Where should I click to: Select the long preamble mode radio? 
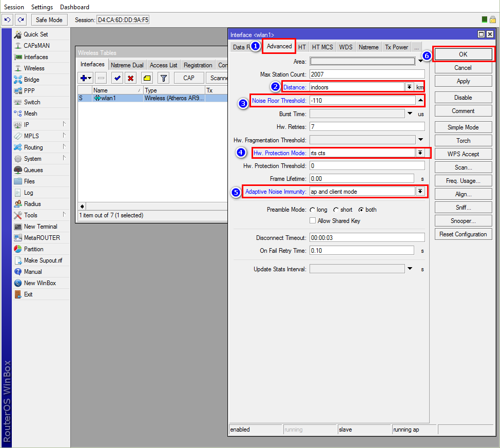coord(313,210)
